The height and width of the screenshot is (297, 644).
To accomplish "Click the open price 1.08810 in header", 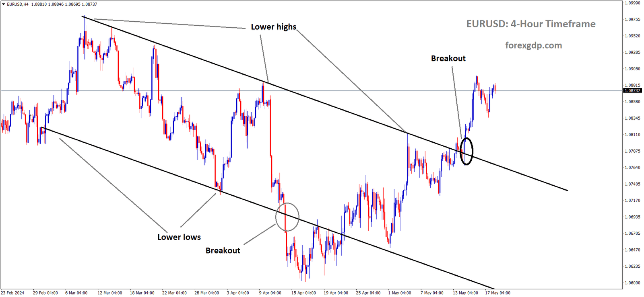I will tap(39, 4).
